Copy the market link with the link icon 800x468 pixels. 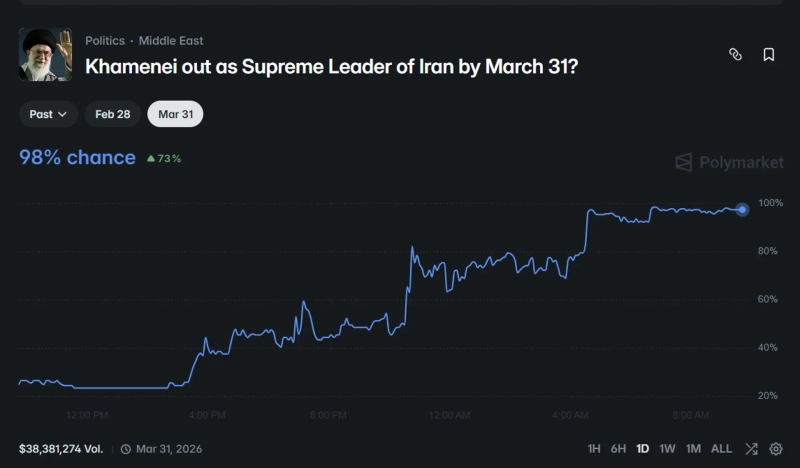(735, 55)
